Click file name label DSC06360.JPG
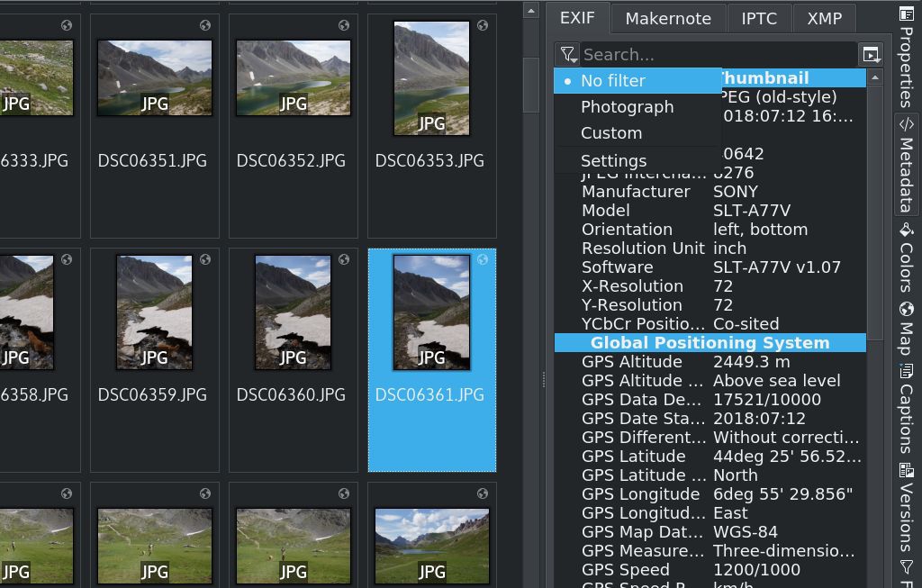 coord(291,394)
